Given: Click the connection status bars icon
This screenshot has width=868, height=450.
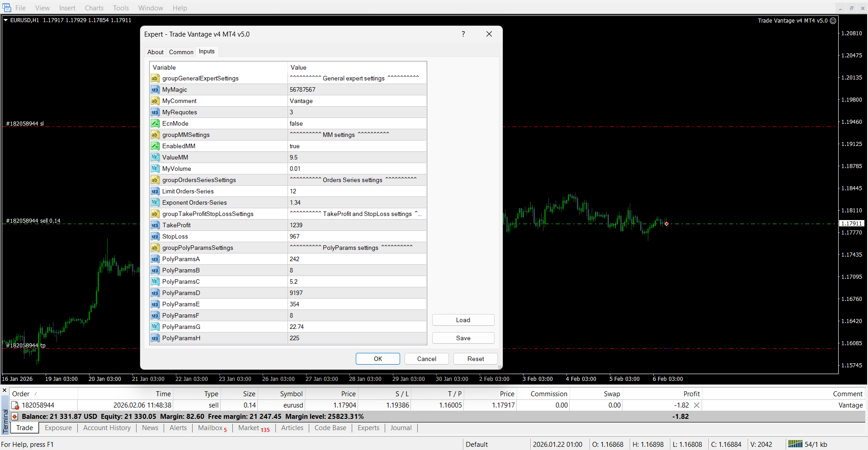Looking at the screenshot, I should [x=795, y=444].
